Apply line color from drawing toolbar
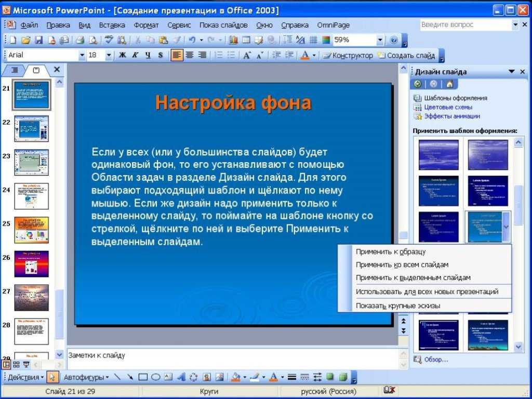The image size is (532, 399). click(255, 377)
